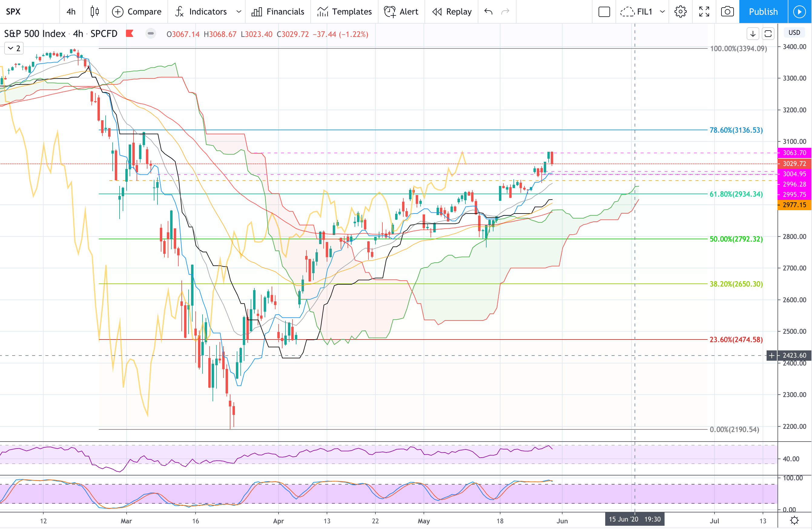Image resolution: width=812 pixels, height=530 pixels.
Task: Create a new Alert
Action: [401, 12]
